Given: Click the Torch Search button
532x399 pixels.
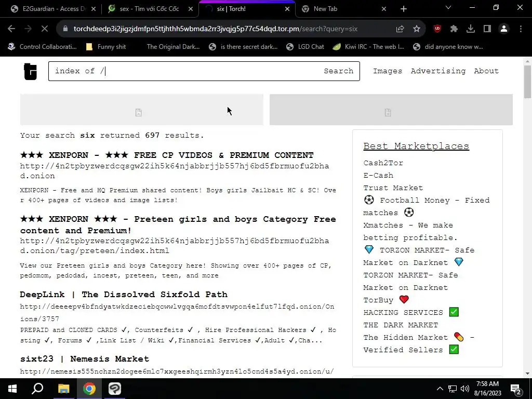Looking at the screenshot, I should 338,71.
